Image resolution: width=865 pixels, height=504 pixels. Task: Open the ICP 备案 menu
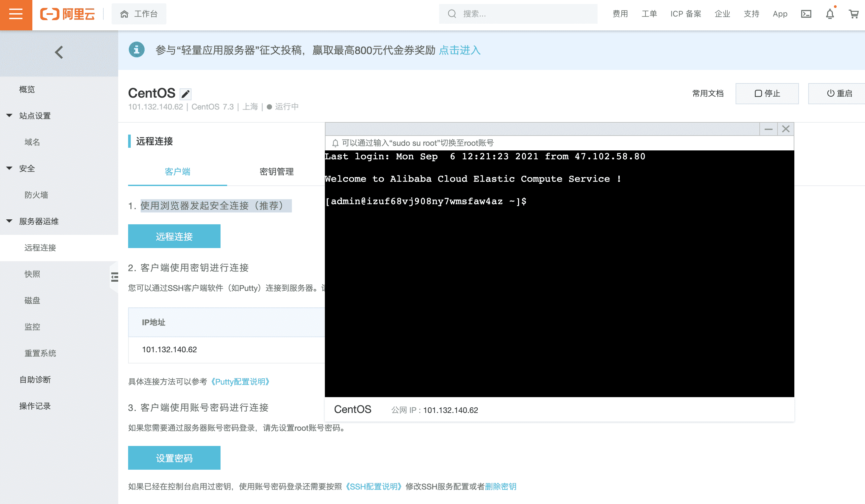coord(685,14)
